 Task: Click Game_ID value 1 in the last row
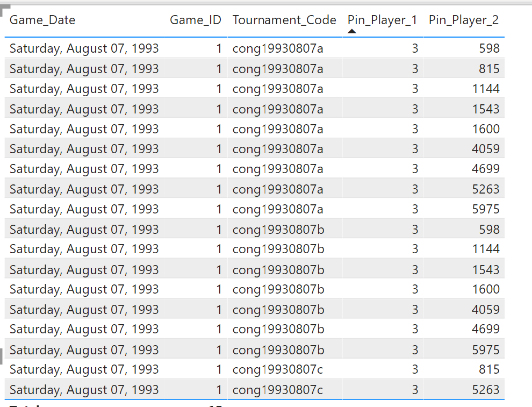click(x=219, y=390)
